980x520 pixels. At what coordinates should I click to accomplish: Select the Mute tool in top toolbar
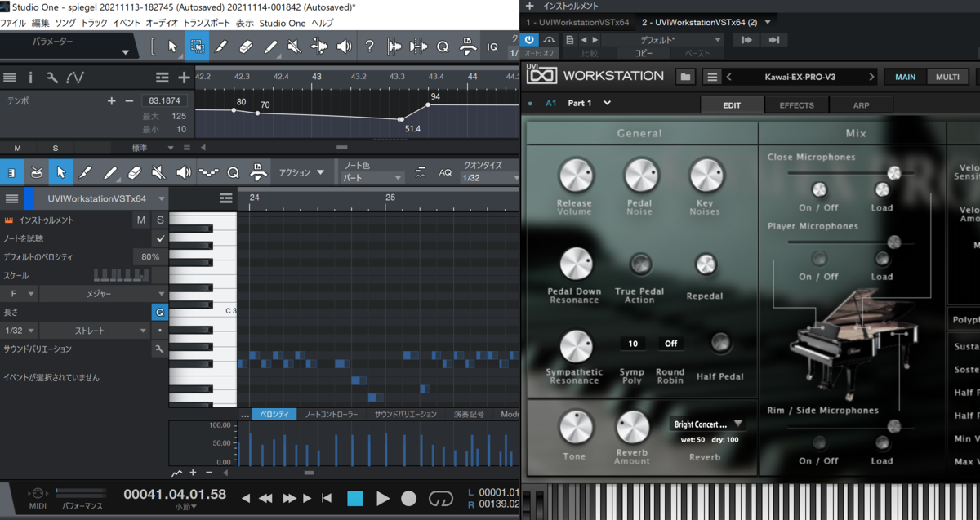click(294, 47)
